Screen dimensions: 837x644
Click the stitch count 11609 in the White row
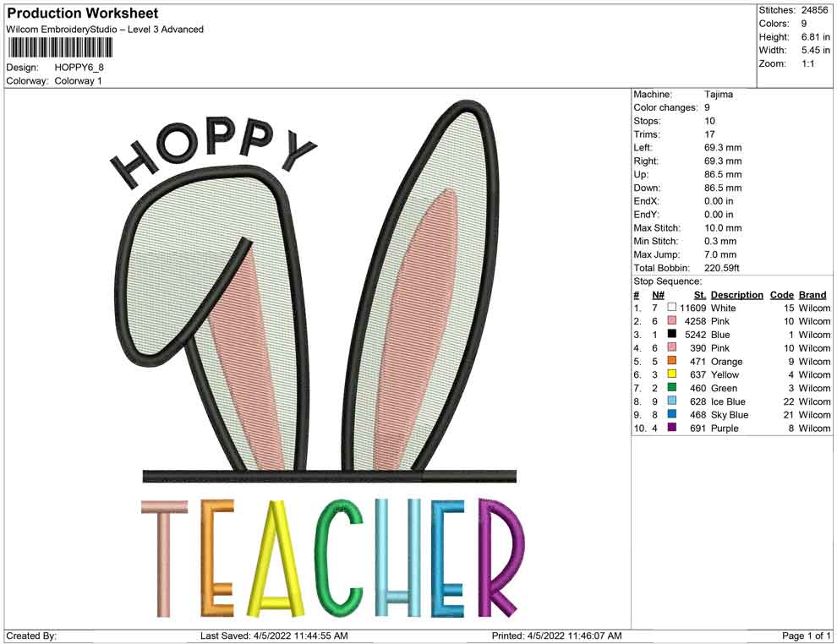click(x=693, y=308)
